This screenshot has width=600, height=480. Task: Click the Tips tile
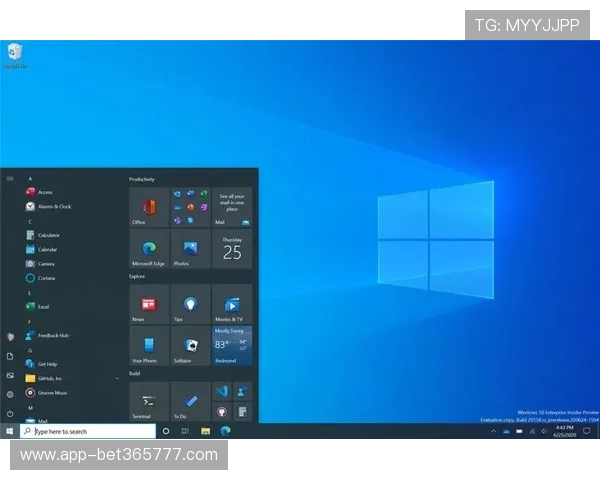tap(190, 304)
